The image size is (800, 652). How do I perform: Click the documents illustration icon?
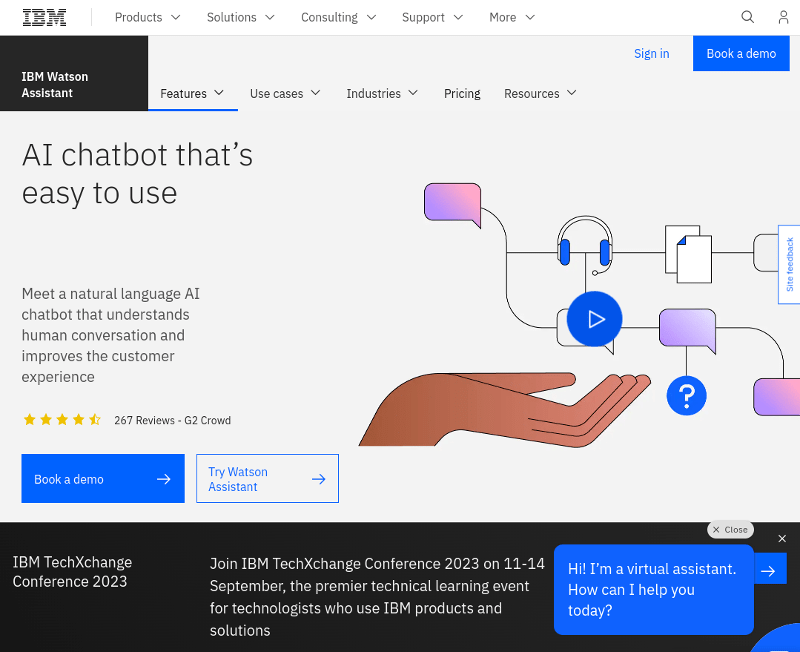coord(688,254)
